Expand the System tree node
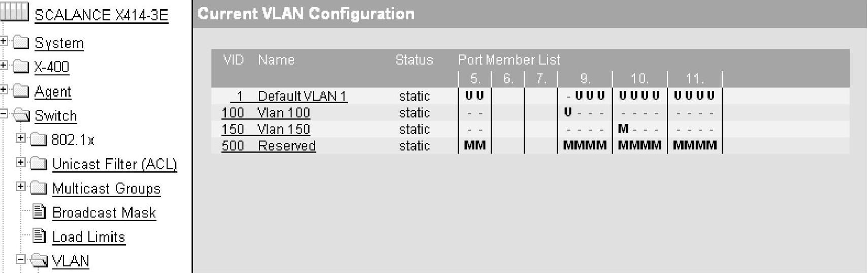 4,41
